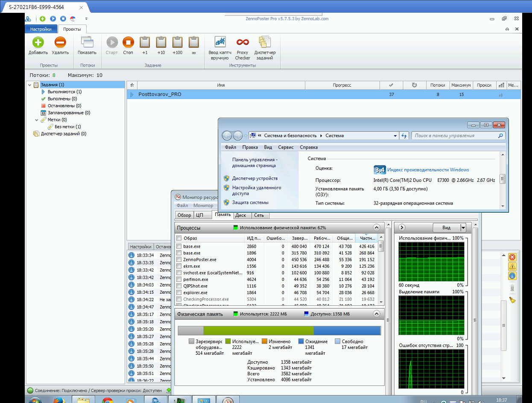The width and height of the screenshot is (532, 403).
Task: Open the Сервис menu in Система window
Action: (286, 147)
